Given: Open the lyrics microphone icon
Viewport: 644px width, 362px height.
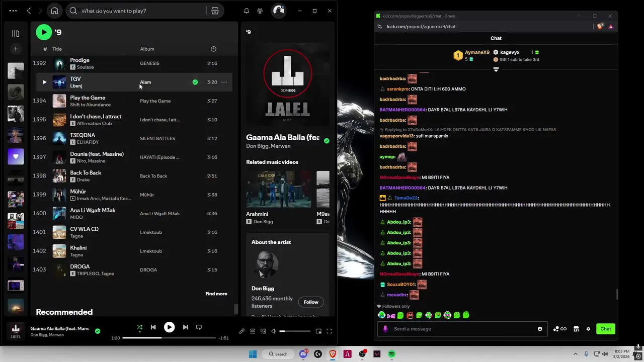Looking at the screenshot, I should pos(242,331).
